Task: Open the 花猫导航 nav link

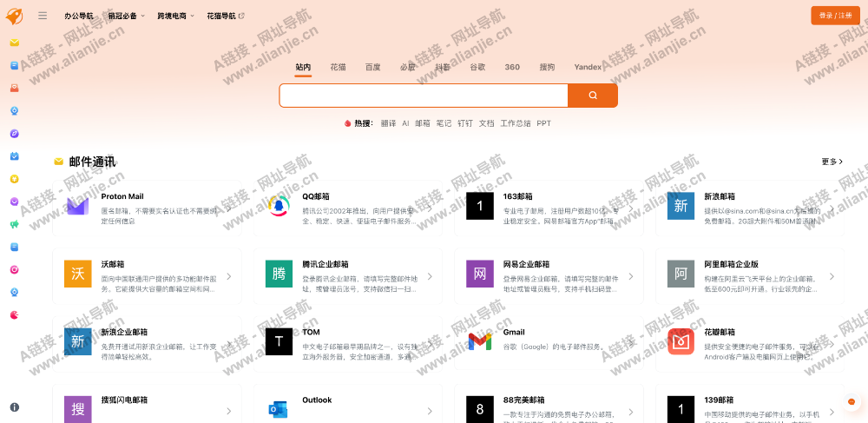Action: pyautogui.click(x=220, y=16)
